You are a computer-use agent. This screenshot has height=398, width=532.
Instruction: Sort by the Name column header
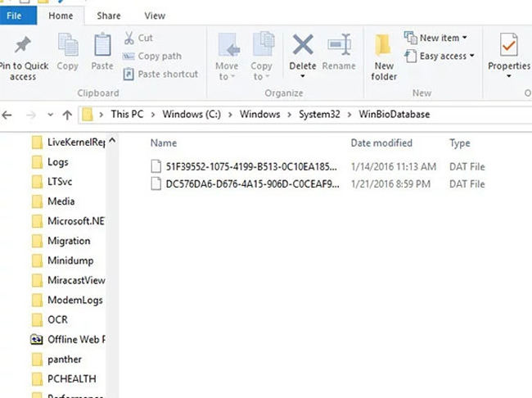tap(164, 143)
